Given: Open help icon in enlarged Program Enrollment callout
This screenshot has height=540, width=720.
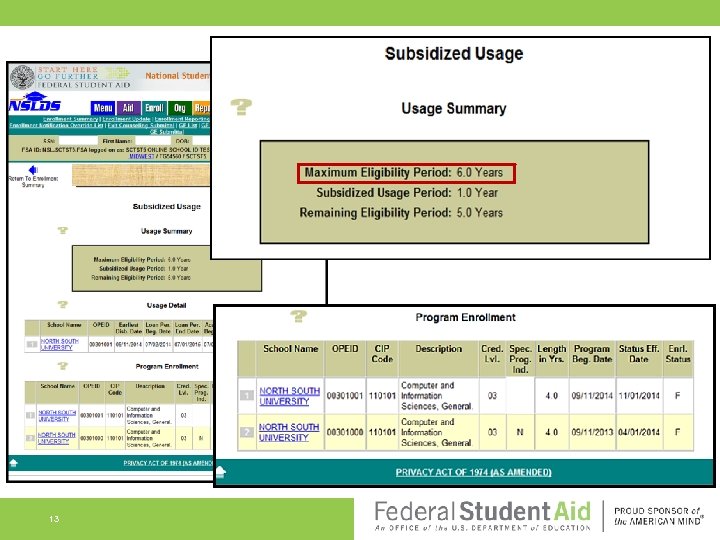Looking at the screenshot, I should (298, 316).
